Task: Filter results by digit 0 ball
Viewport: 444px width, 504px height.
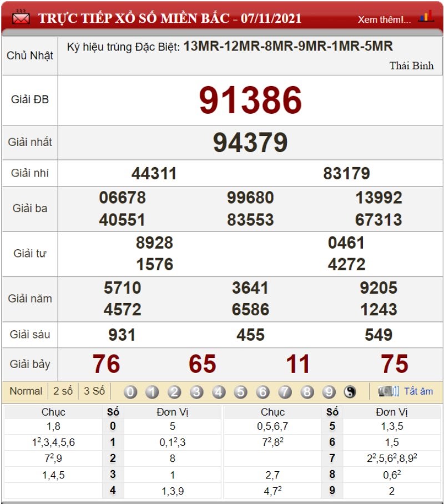Action: (x=130, y=392)
